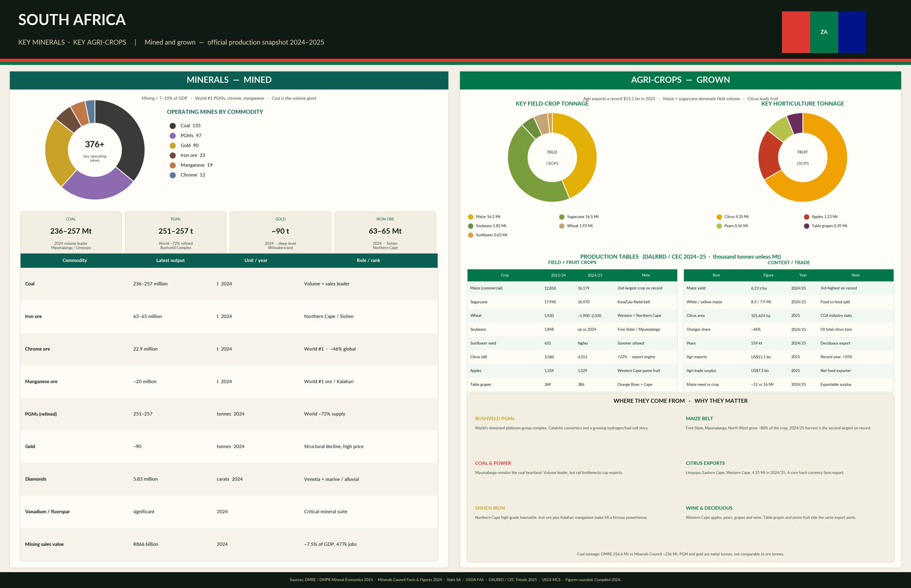Click the BUSHVELD PGMs heading
Image resolution: width=911 pixels, height=588 pixels.
(495, 419)
